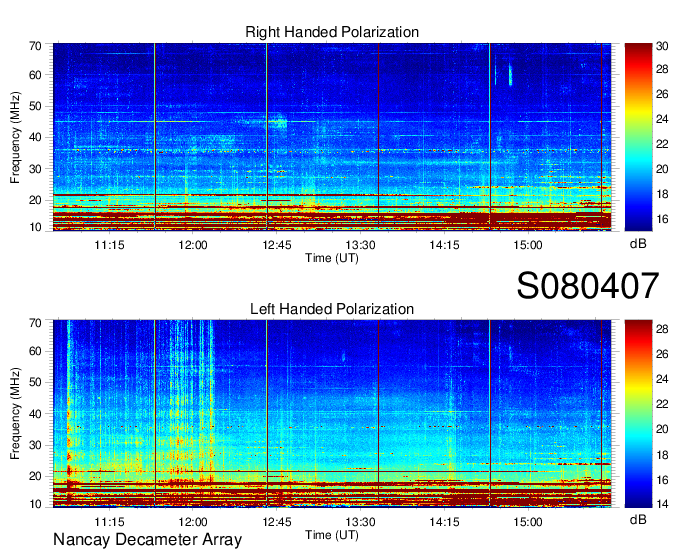Click the Time (UT) label under the right-handed plot
Image resolution: width=680 pixels, height=552 pixels.
pyautogui.click(x=332, y=258)
